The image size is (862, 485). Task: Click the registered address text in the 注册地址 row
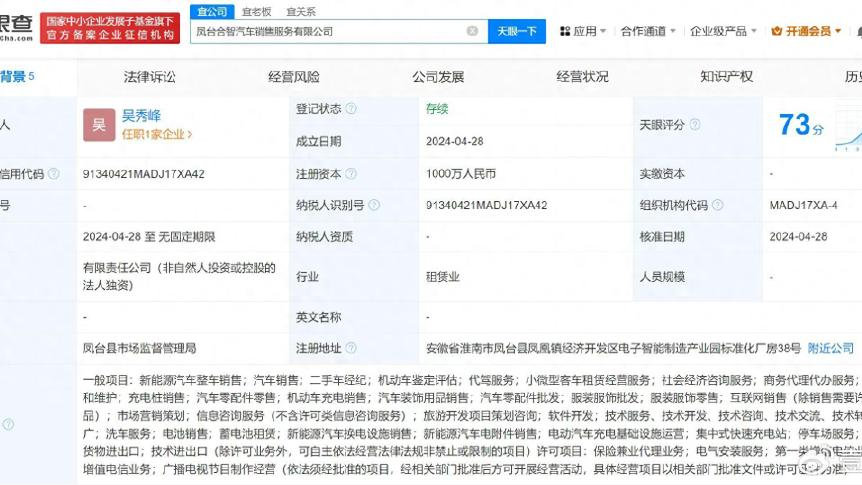point(613,348)
